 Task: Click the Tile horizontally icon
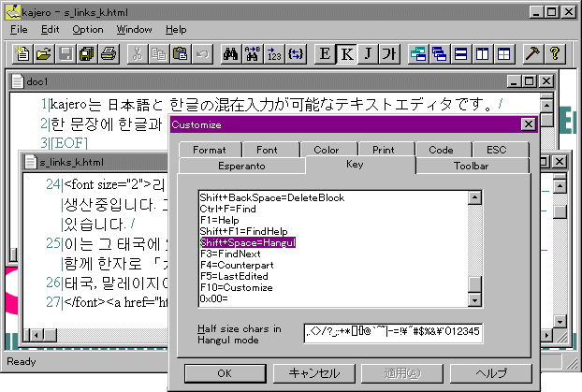click(461, 54)
